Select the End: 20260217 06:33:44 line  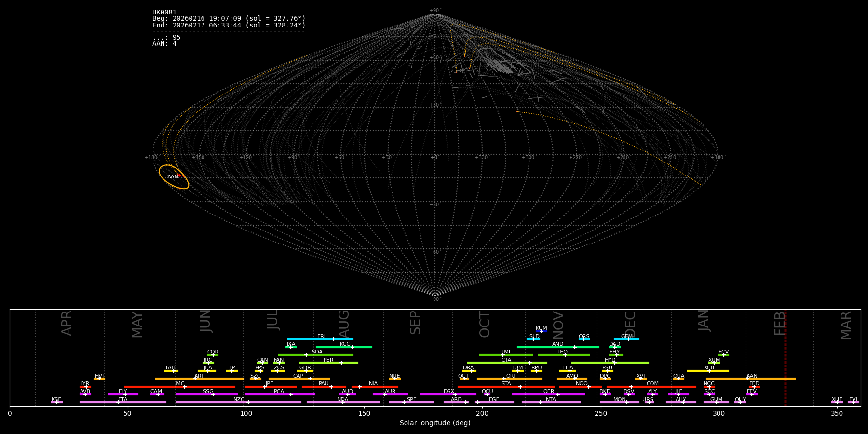229,25
